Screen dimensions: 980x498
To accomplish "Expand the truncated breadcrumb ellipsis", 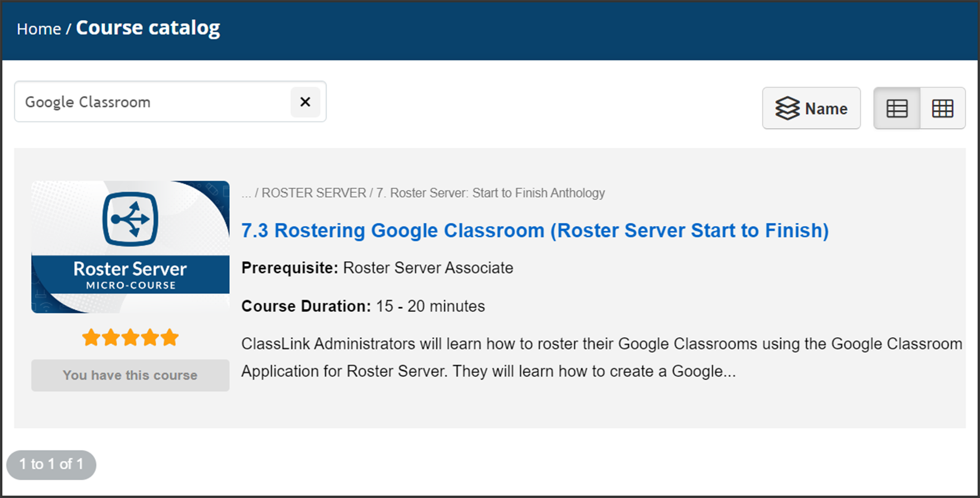I will pos(247,193).
